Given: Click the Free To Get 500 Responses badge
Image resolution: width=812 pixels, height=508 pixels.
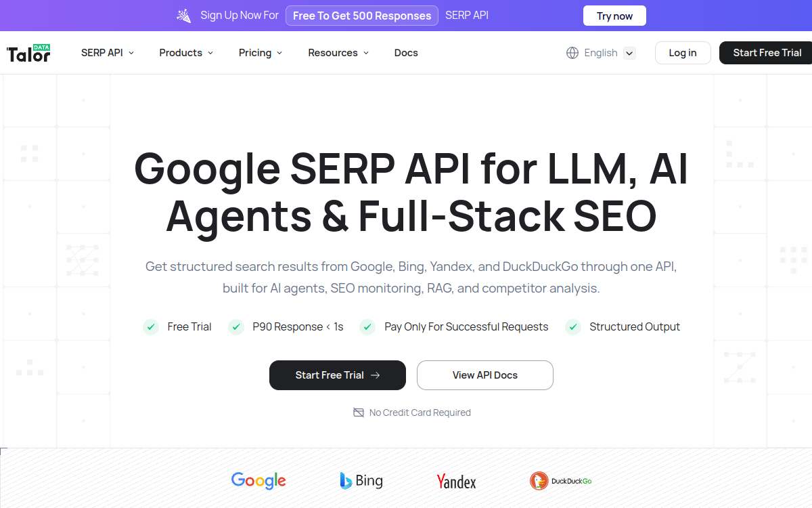Looking at the screenshot, I should point(362,16).
